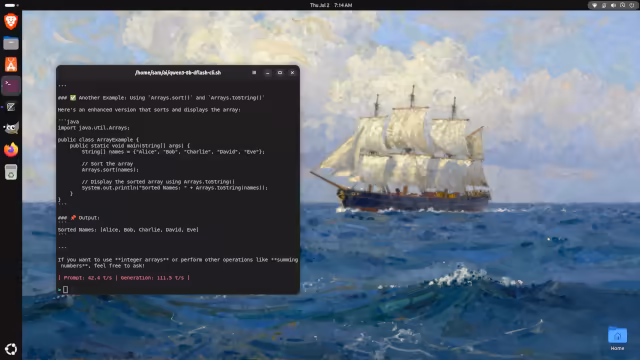Open the Home folder desktop icon
The height and width of the screenshot is (360, 640).
pos(617,338)
